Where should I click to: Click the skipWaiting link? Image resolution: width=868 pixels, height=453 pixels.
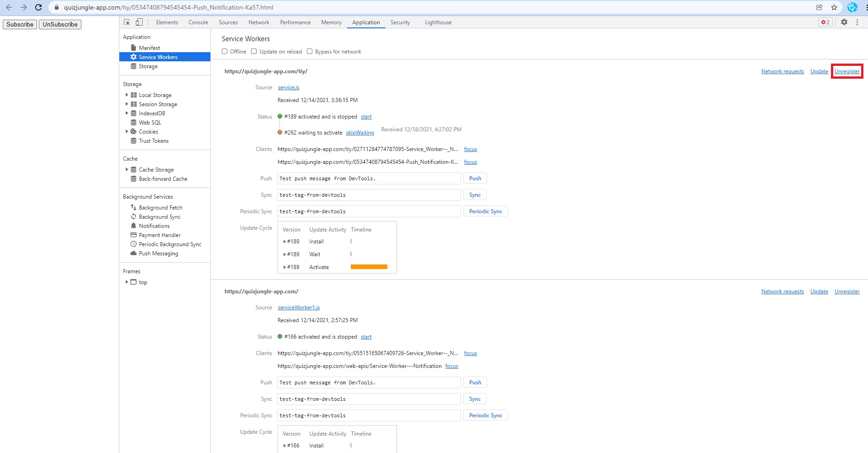pyautogui.click(x=359, y=133)
